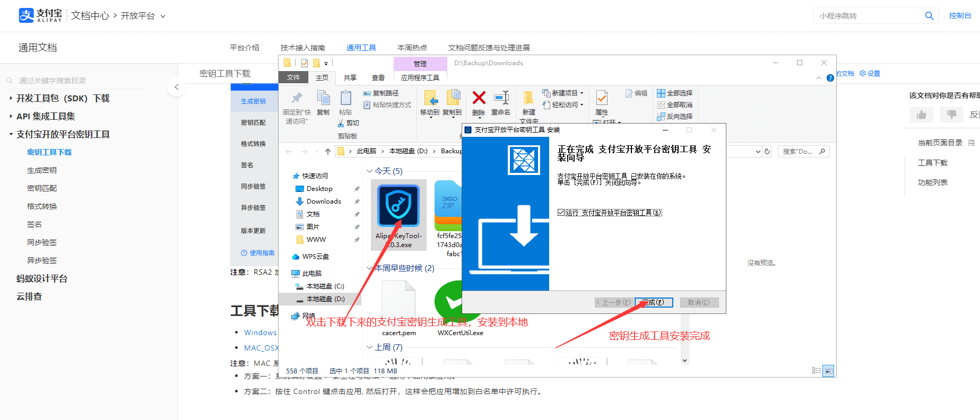Viewport: 980px width, 420px height.
Task: Switch to the Home (主页) ribbon tab
Action: [x=322, y=77]
